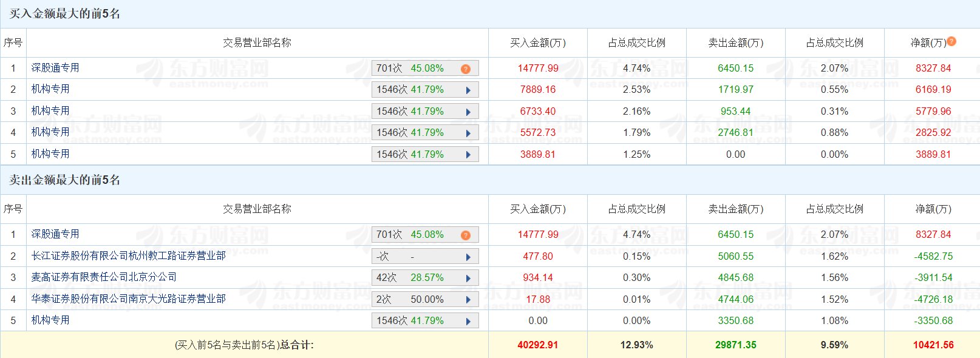Viewport: 980px width, 358px height.
Task: Click orange info icon in buy-table 深股通专用 row
Action: click(x=466, y=69)
